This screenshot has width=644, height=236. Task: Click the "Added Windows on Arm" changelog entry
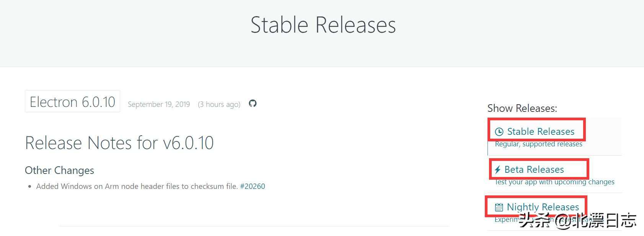click(137, 186)
